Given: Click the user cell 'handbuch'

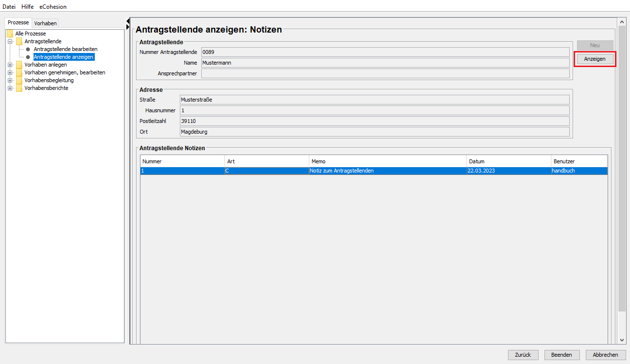Looking at the screenshot, I should click(x=579, y=171).
